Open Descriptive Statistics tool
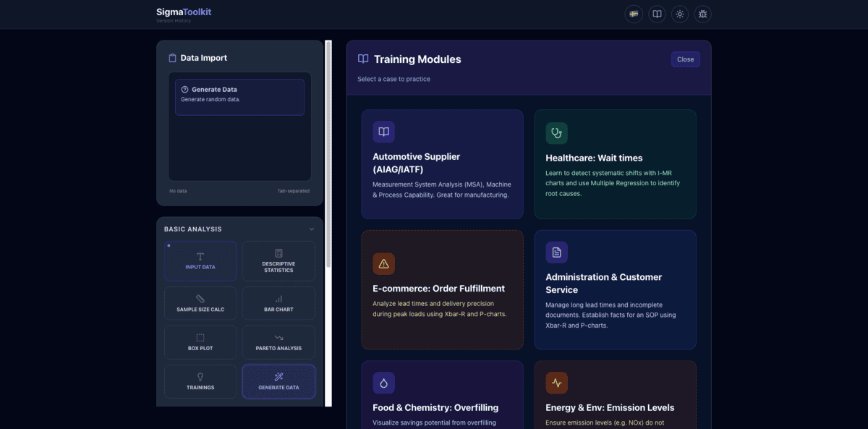Screen dimensions: 868x429 (278, 261)
